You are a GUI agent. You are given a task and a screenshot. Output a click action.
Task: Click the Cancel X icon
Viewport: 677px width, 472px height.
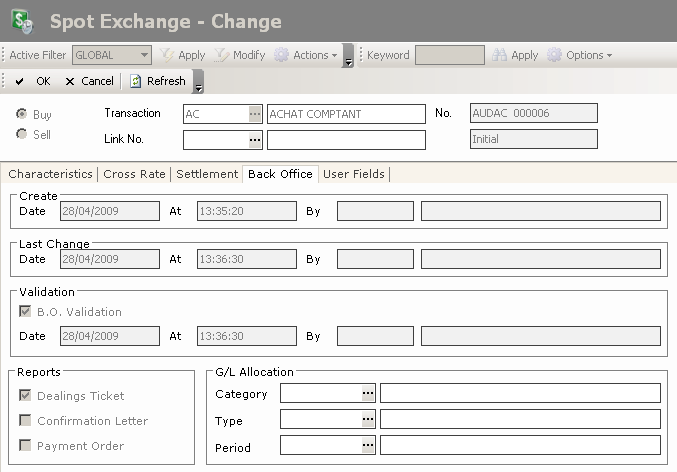coord(70,82)
